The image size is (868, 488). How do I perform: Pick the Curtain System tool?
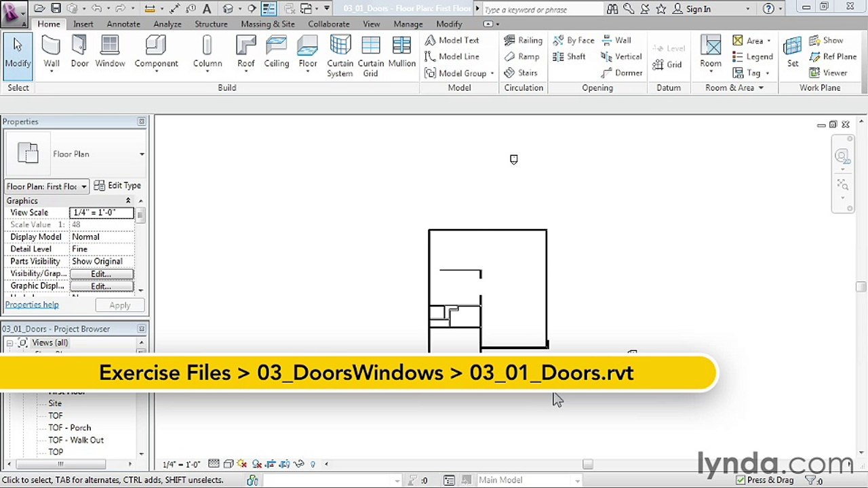pyautogui.click(x=340, y=56)
